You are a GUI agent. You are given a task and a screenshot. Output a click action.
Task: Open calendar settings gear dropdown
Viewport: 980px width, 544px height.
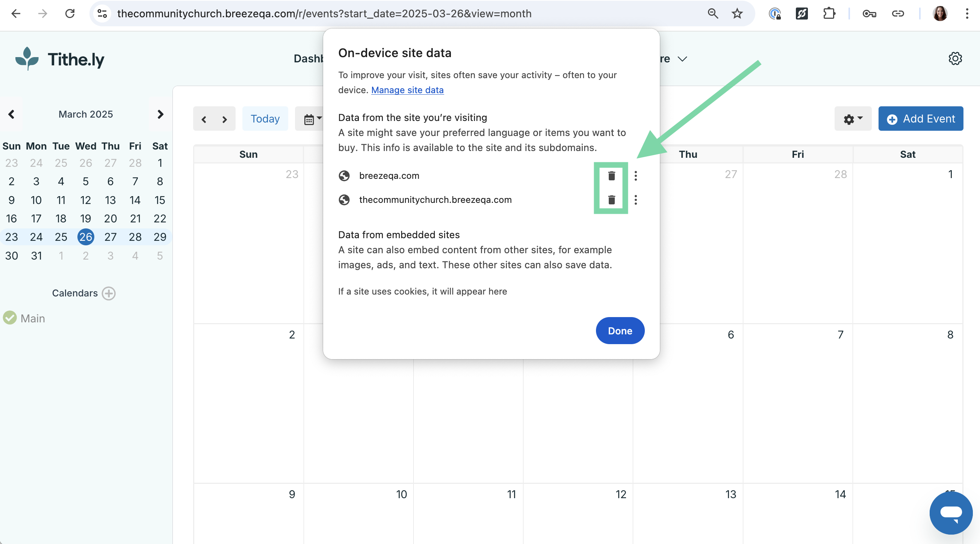[853, 119]
